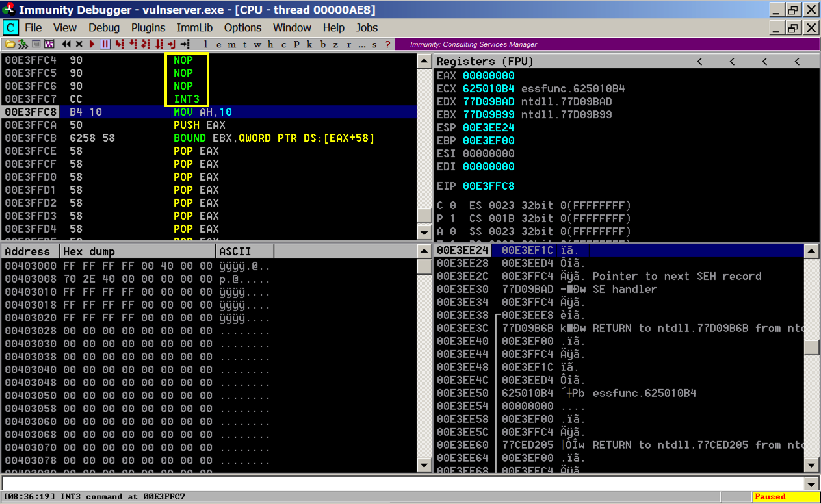Click the Step into icon
821x504 pixels.
(x=119, y=44)
